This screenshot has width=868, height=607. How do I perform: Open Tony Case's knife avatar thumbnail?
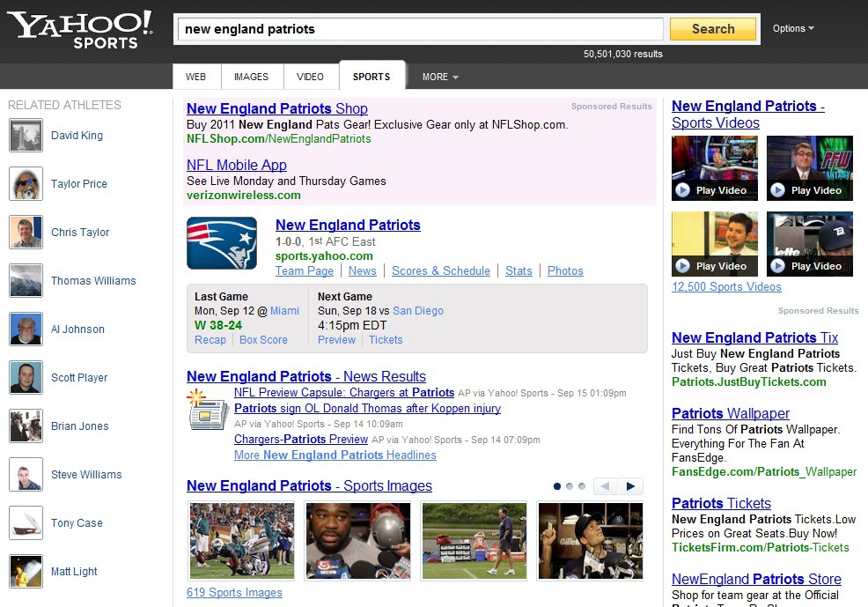coord(26,522)
